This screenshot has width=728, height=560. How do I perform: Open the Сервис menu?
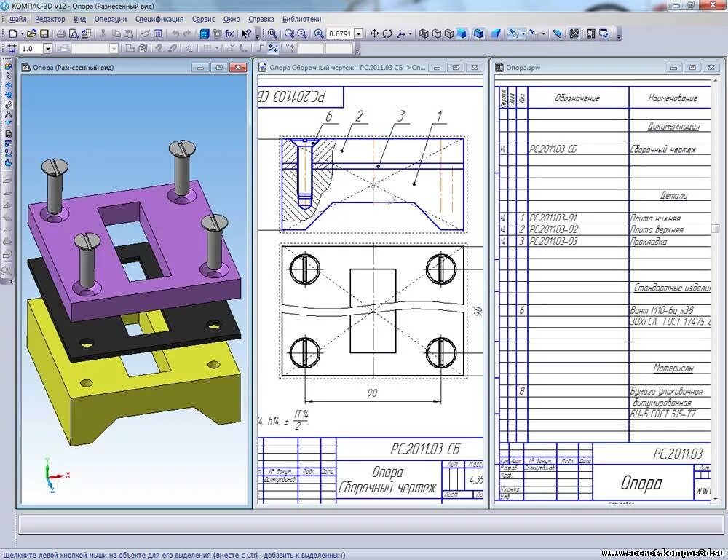[203, 19]
